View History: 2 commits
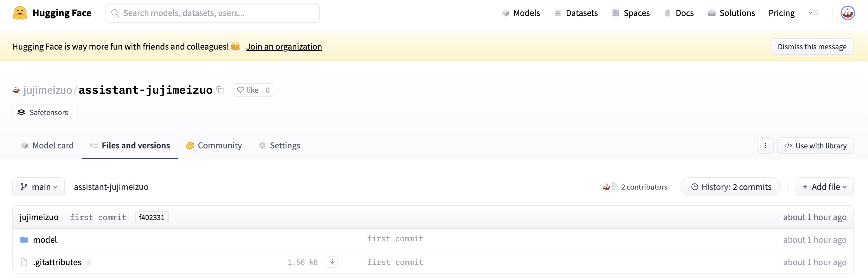This screenshot has height=280, width=868. tap(731, 187)
